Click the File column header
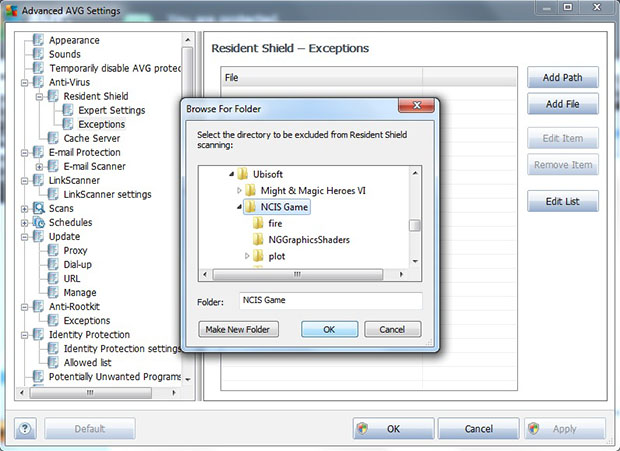This screenshot has width=620, height=451. [321, 77]
